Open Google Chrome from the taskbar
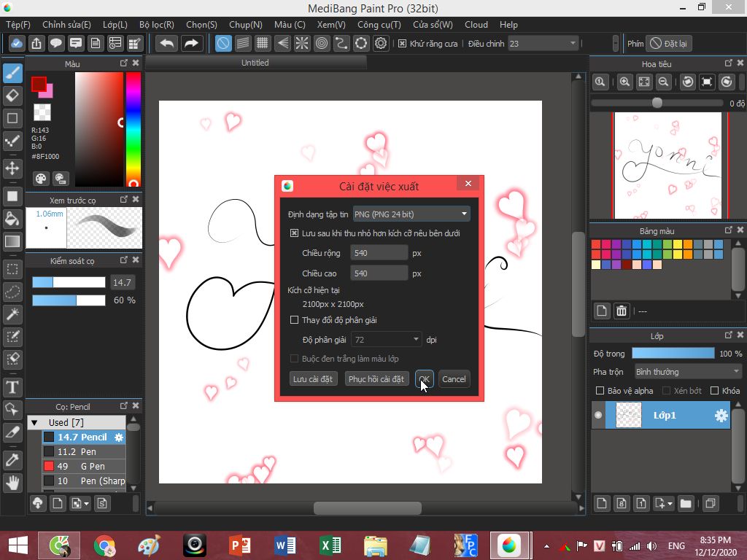Screen dimensions: 747x560 pyautogui.click(x=105, y=545)
